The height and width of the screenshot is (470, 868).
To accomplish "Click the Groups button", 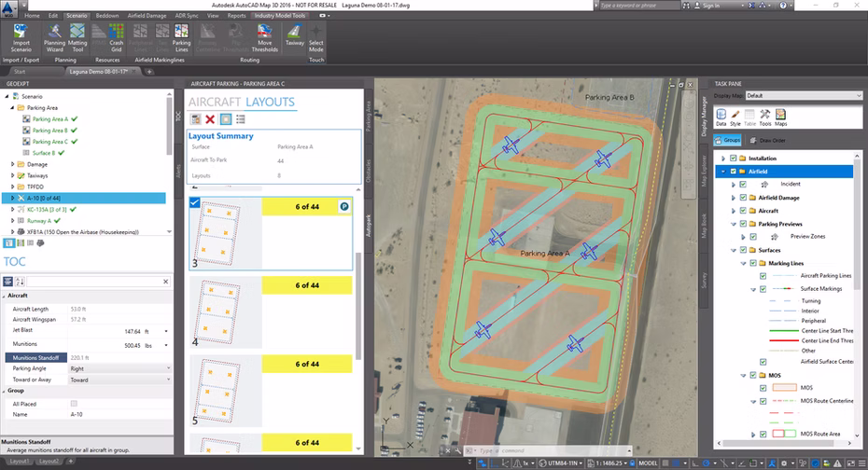I will coord(728,141).
